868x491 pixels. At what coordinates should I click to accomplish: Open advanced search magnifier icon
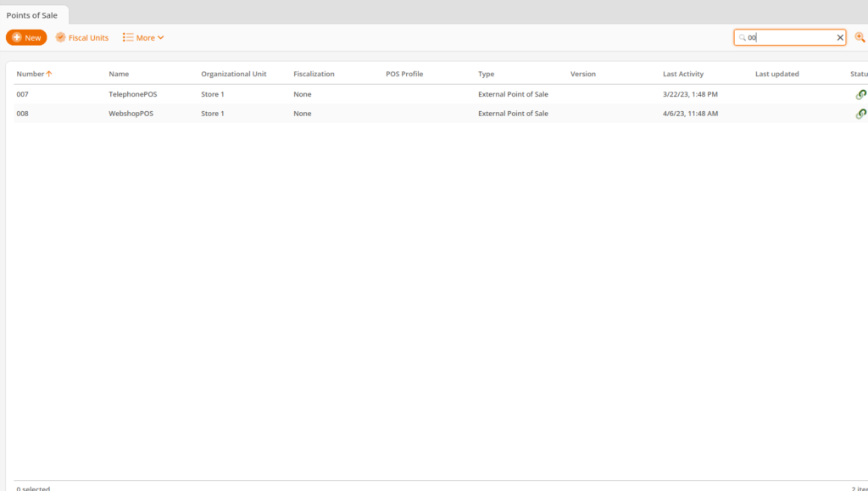point(860,37)
